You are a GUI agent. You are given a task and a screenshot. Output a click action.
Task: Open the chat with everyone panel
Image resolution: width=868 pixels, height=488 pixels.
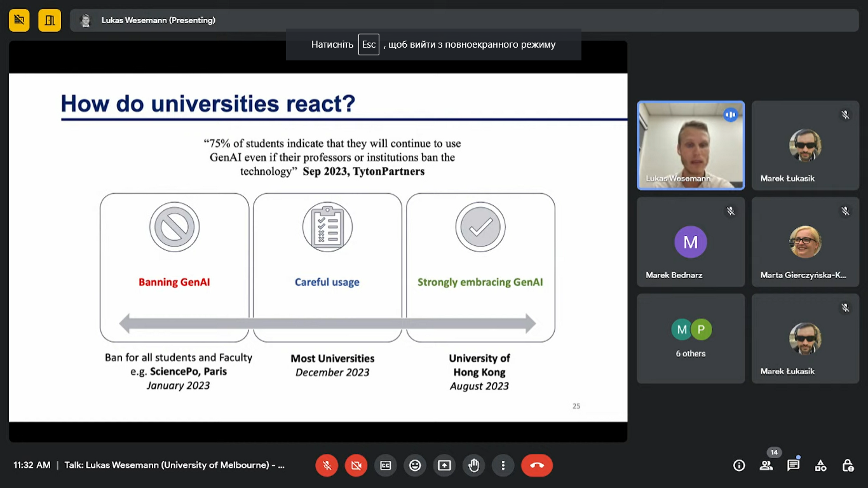tap(793, 466)
